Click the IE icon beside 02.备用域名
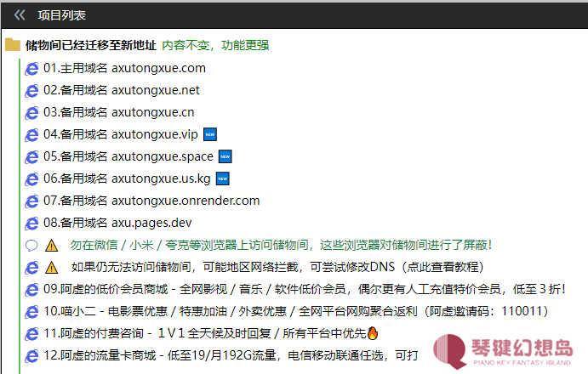This screenshot has height=374, width=588. click(31, 91)
